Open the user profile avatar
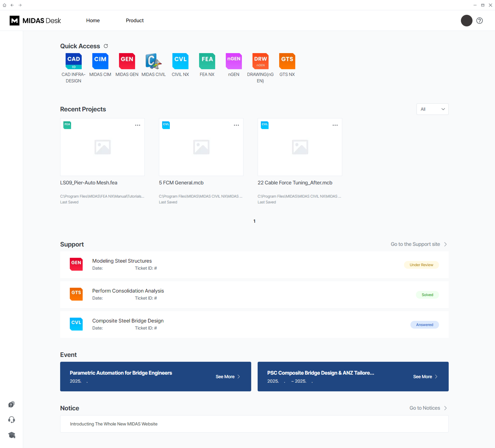Image resolution: width=495 pixels, height=448 pixels. coord(467,20)
